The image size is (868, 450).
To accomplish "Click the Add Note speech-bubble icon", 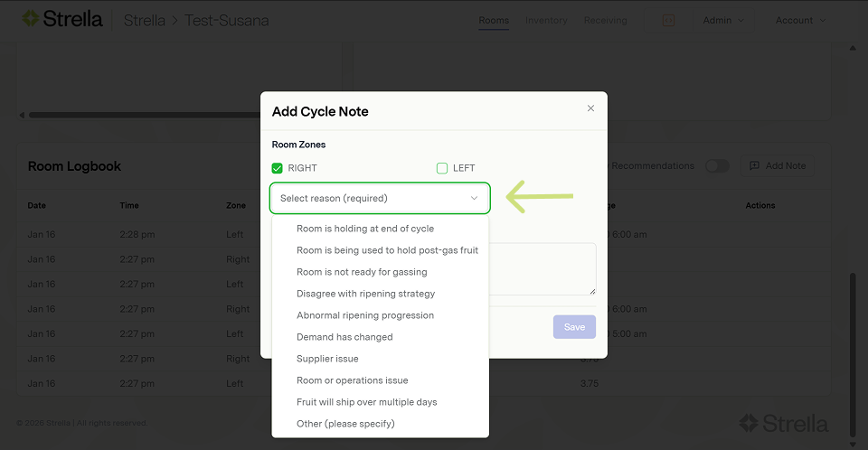I will [x=754, y=166].
